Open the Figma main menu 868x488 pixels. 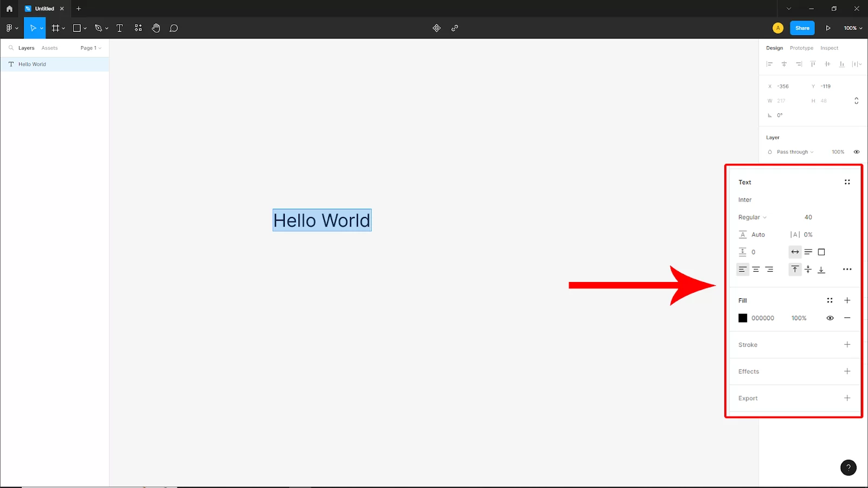[x=11, y=28]
